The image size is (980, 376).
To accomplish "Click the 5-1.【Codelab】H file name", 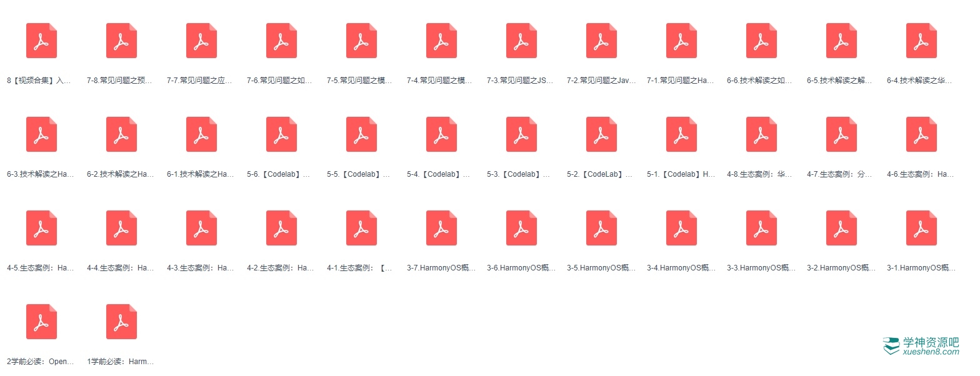I will [x=681, y=174].
